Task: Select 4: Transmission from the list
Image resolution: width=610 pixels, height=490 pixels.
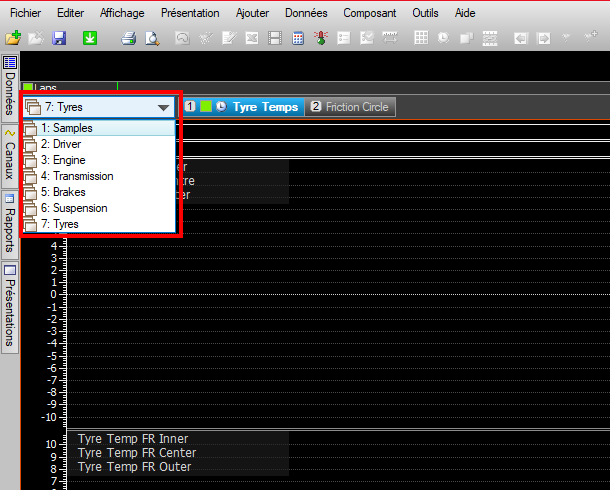Action: tap(99, 176)
